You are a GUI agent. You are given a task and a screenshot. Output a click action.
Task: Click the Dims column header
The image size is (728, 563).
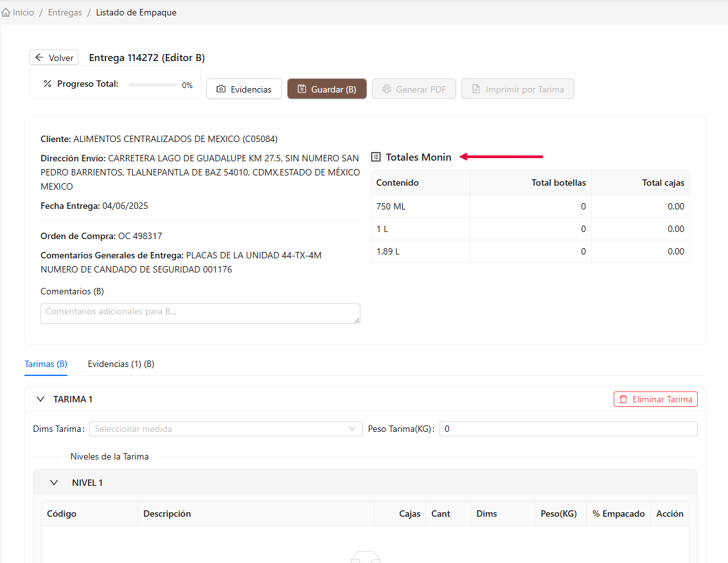click(503, 514)
